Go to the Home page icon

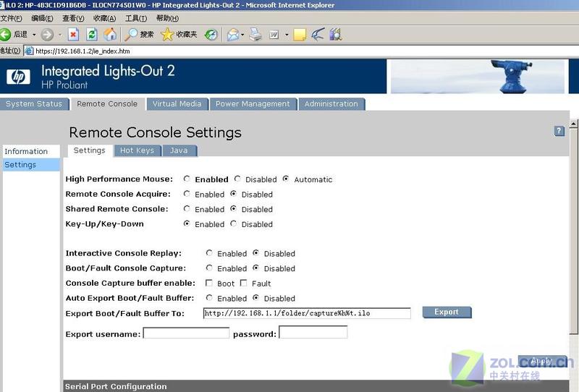[x=110, y=35]
